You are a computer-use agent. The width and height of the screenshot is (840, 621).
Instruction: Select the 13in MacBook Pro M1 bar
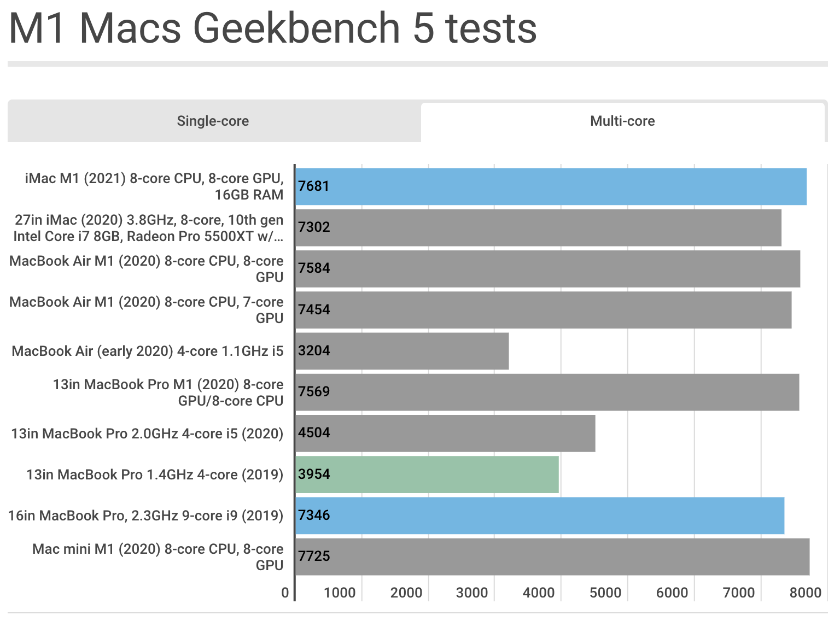[547, 391]
